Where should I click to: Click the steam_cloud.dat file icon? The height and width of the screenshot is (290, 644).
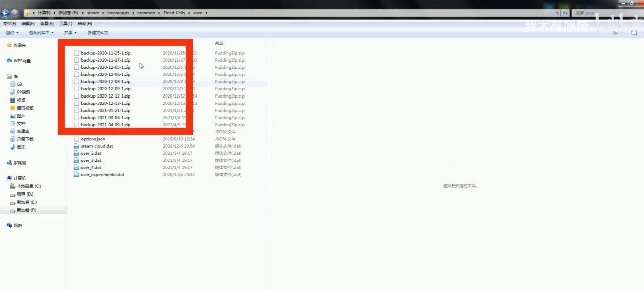76,146
